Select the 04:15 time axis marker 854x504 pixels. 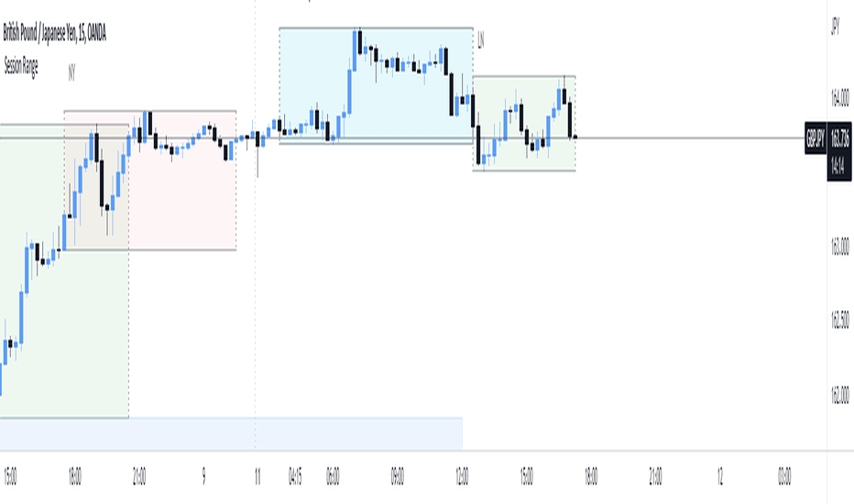click(x=295, y=477)
